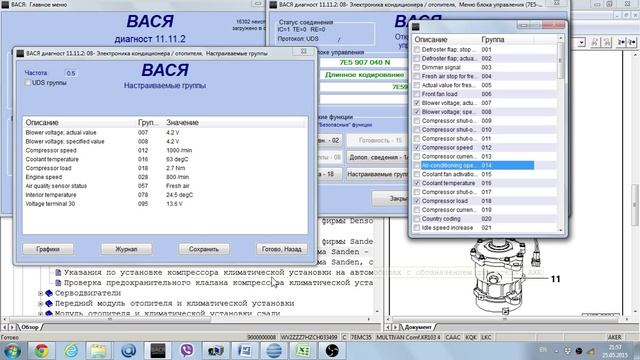Open the document icon beside 'Проверка предохранительного клапана'
The height and width of the screenshot is (360, 640).
click(58, 282)
